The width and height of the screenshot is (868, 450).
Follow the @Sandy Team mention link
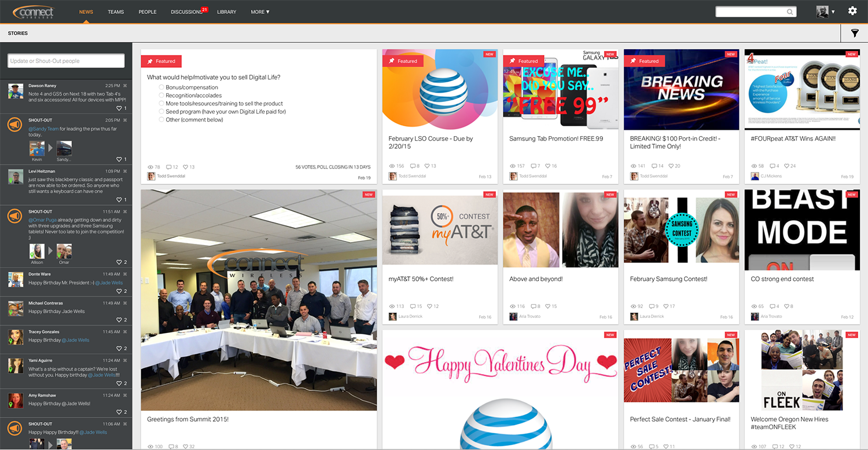(x=43, y=129)
